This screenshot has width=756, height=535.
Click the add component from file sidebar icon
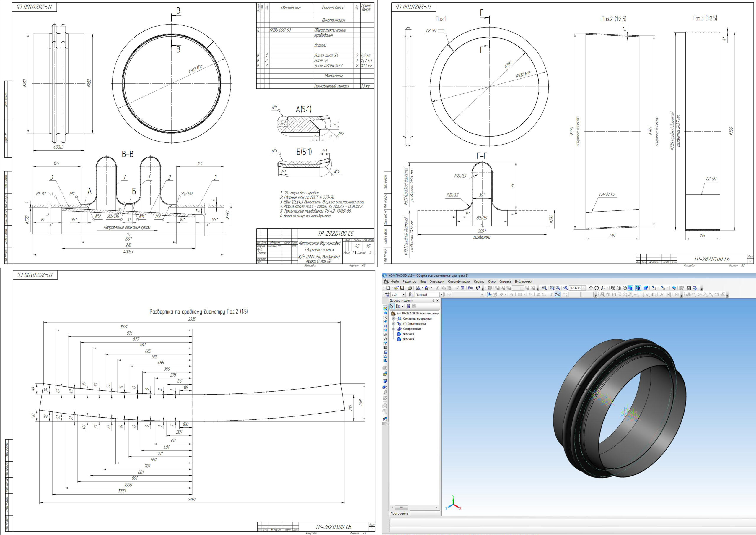tap(386, 374)
